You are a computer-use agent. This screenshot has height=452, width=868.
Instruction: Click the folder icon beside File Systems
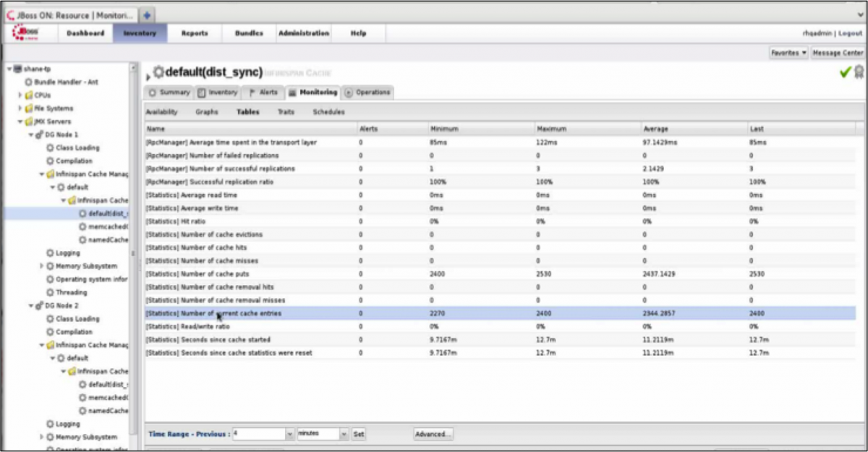point(28,108)
